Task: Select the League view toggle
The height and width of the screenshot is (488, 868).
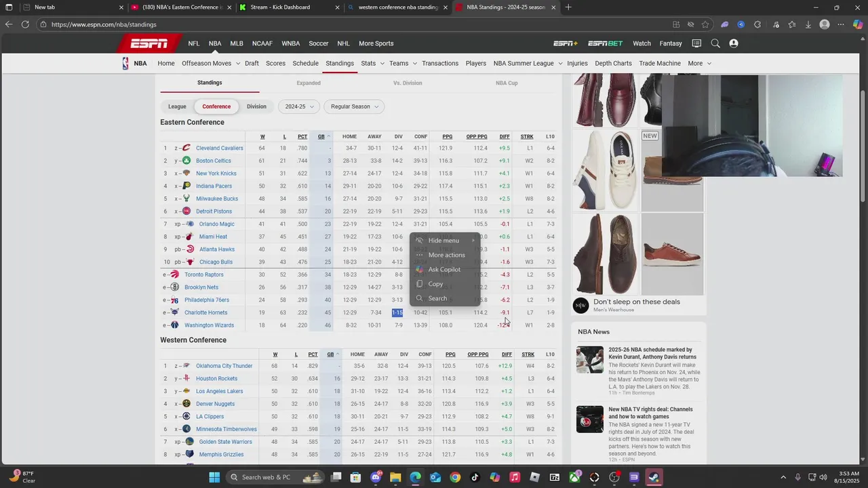Action: [177, 106]
